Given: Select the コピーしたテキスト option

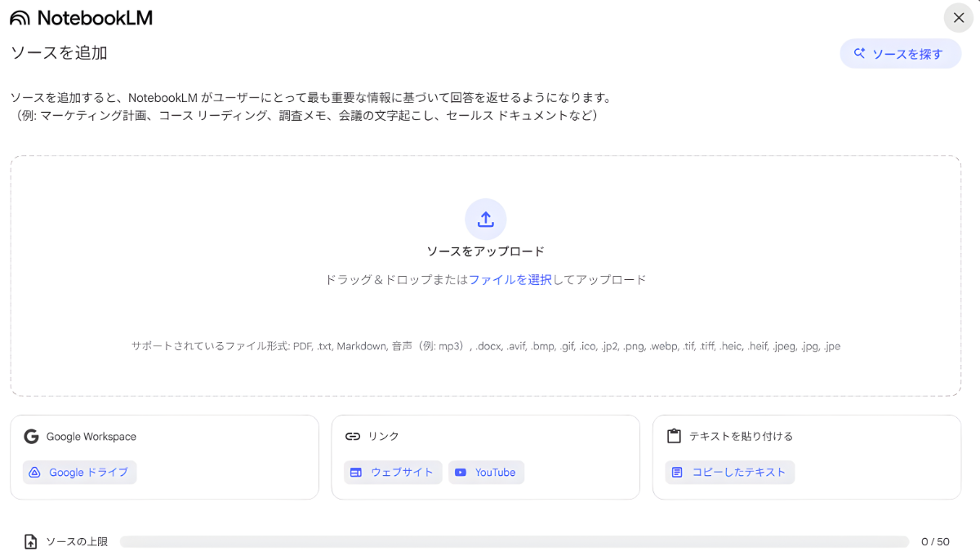Looking at the screenshot, I should coord(729,472).
